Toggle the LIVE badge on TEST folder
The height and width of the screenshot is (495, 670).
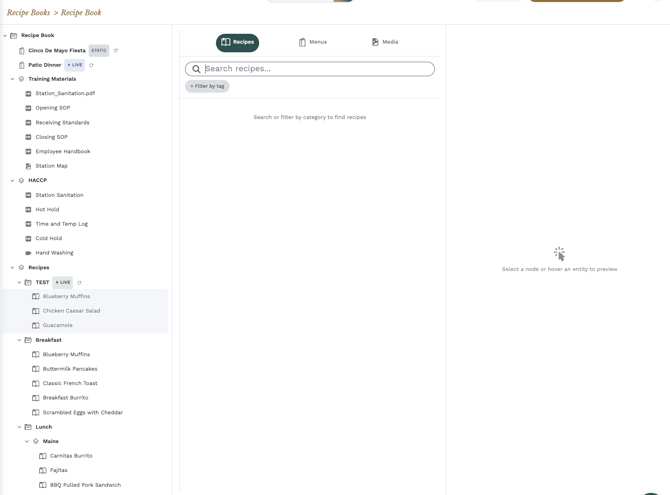[63, 283]
